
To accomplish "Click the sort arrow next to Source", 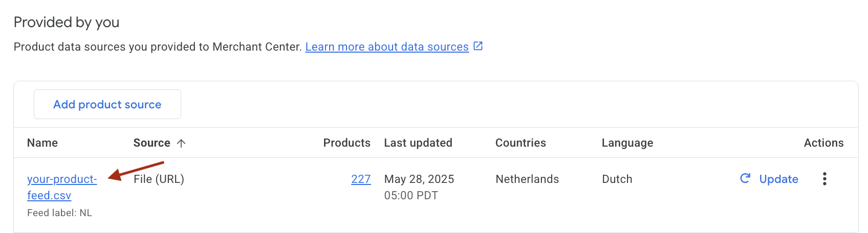I will (181, 143).
